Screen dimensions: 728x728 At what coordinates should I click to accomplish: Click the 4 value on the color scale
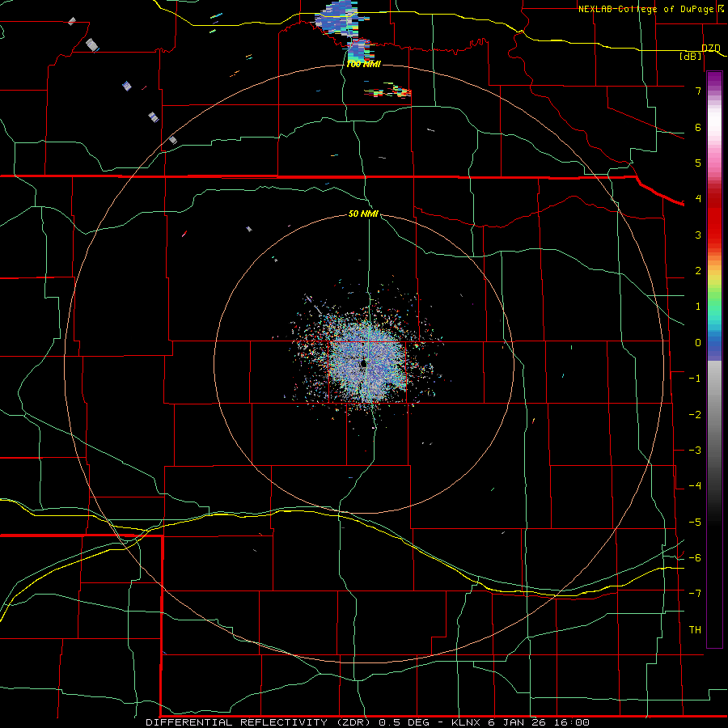click(698, 199)
